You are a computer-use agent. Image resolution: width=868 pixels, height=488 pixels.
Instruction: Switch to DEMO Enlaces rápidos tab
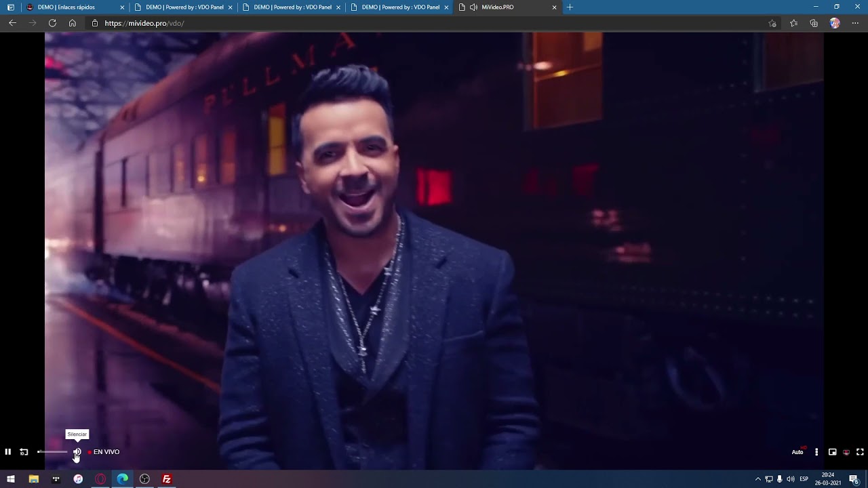pos(74,7)
